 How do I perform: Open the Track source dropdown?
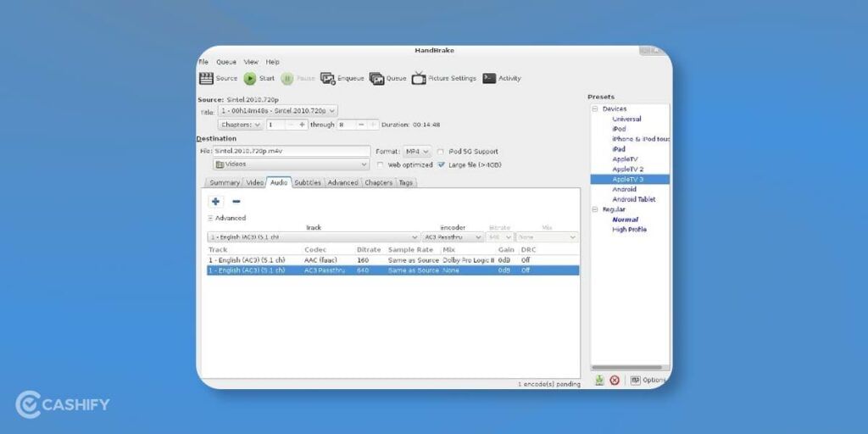(x=314, y=237)
